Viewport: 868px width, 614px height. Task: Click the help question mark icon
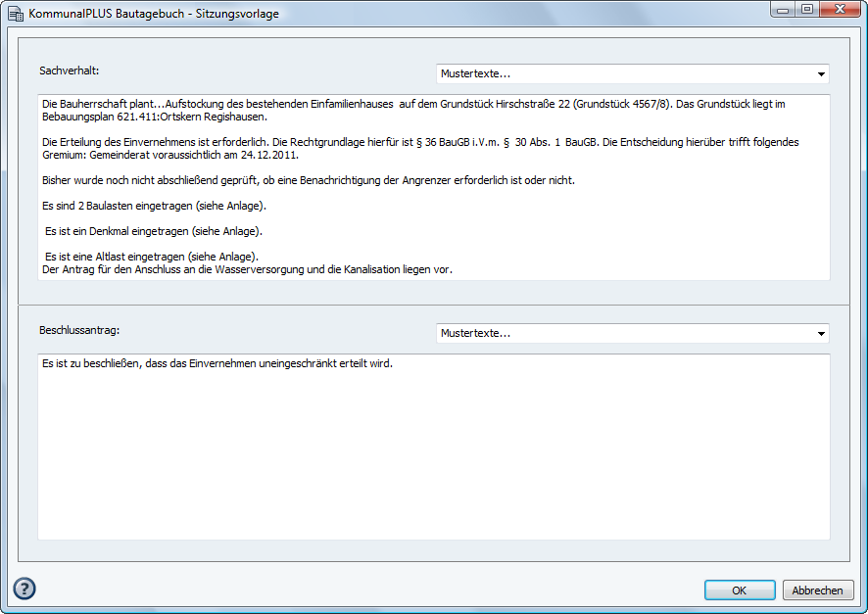pyautogui.click(x=24, y=588)
